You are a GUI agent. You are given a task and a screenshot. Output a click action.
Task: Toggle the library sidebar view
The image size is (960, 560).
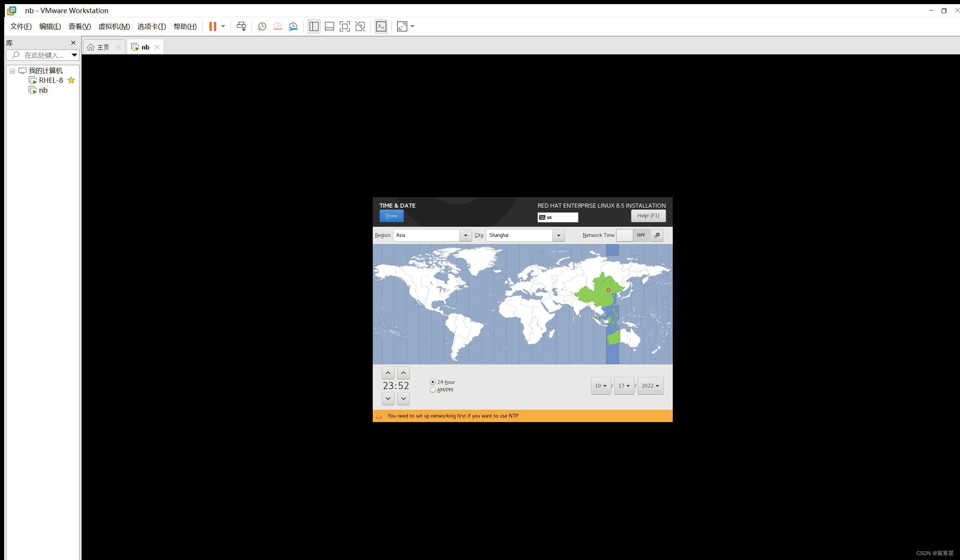[314, 26]
